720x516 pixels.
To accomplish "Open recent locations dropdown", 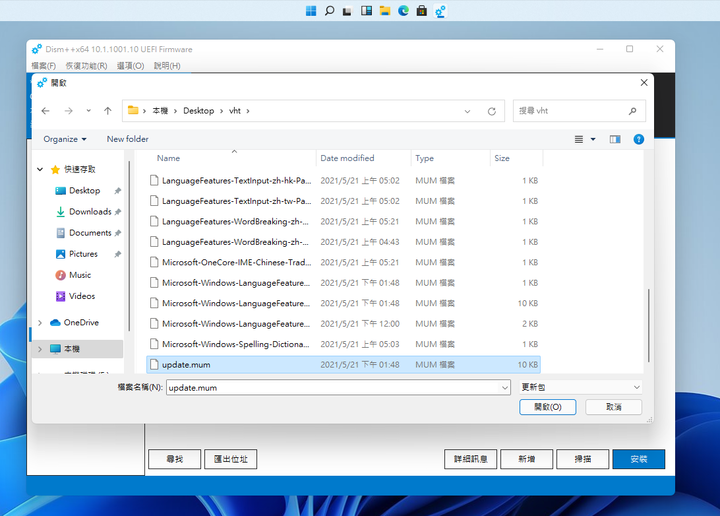I will pyautogui.click(x=88, y=111).
